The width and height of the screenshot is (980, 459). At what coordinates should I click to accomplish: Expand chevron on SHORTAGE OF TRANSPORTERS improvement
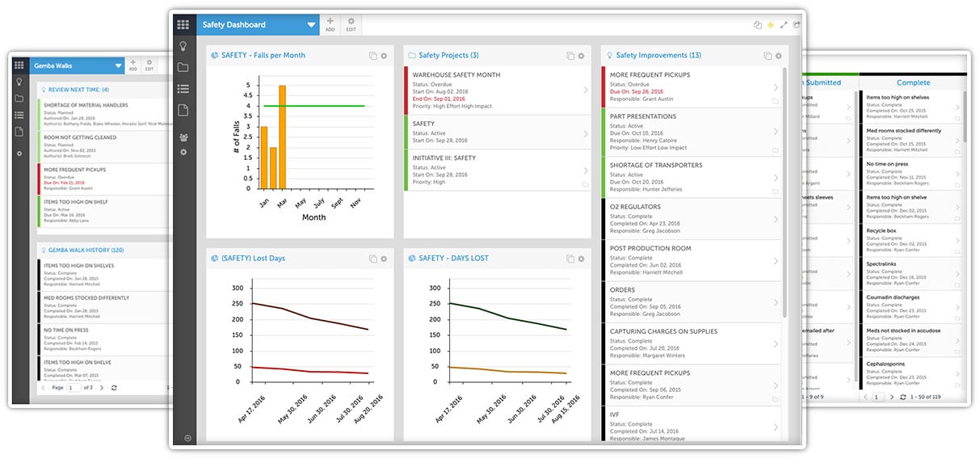coord(776,178)
